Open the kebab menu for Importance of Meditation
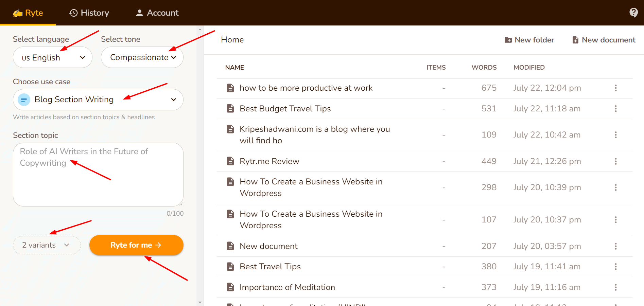Screen dimensions: 644x306 click(x=615, y=287)
